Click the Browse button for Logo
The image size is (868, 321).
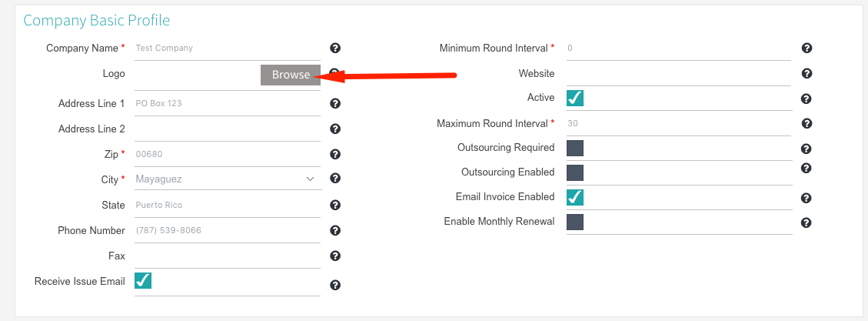coord(291,75)
